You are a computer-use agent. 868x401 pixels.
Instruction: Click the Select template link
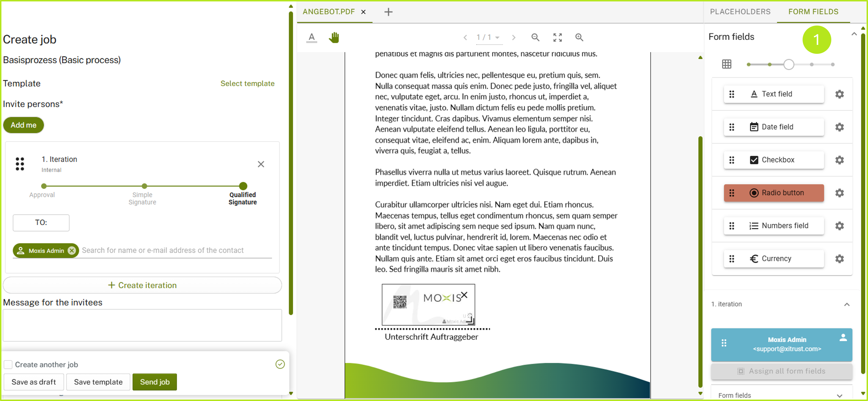pos(247,84)
